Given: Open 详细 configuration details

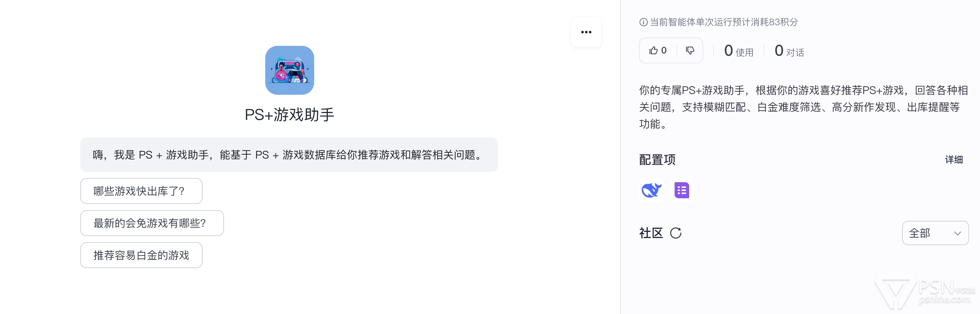Looking at the screenshot, I should click(x=954, y=160).
